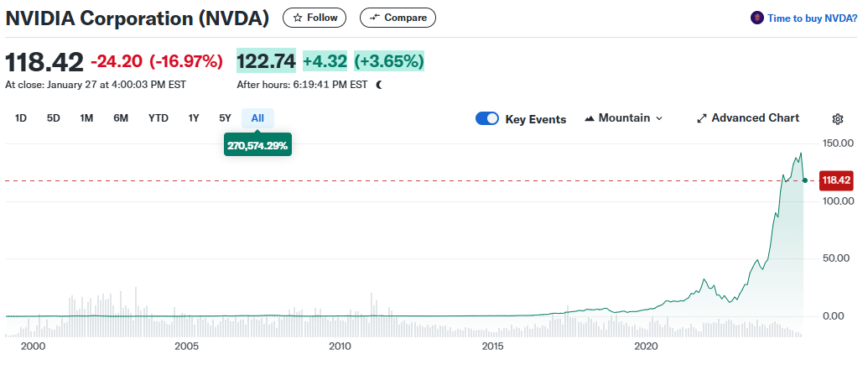
Task: Click the 118.42 current price marker on chart
Action: tap(836, 180)
